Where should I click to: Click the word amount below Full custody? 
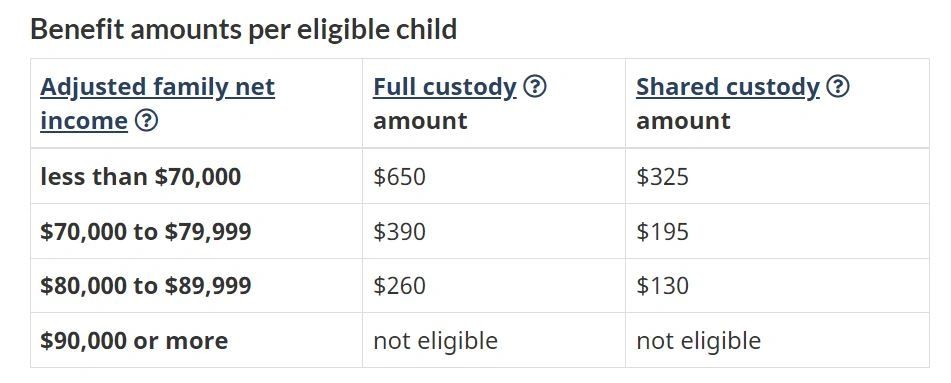pyautogui.click(x=420, y=121)
